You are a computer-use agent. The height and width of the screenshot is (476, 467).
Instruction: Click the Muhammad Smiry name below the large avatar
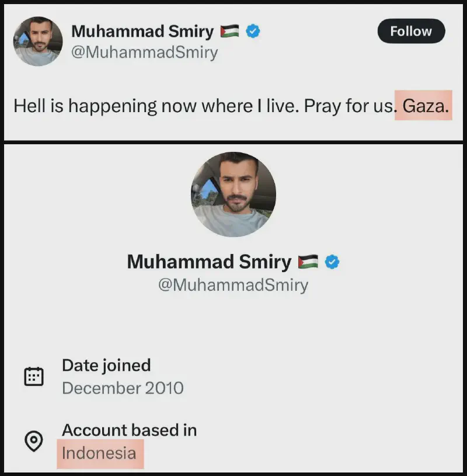point(209,262)
